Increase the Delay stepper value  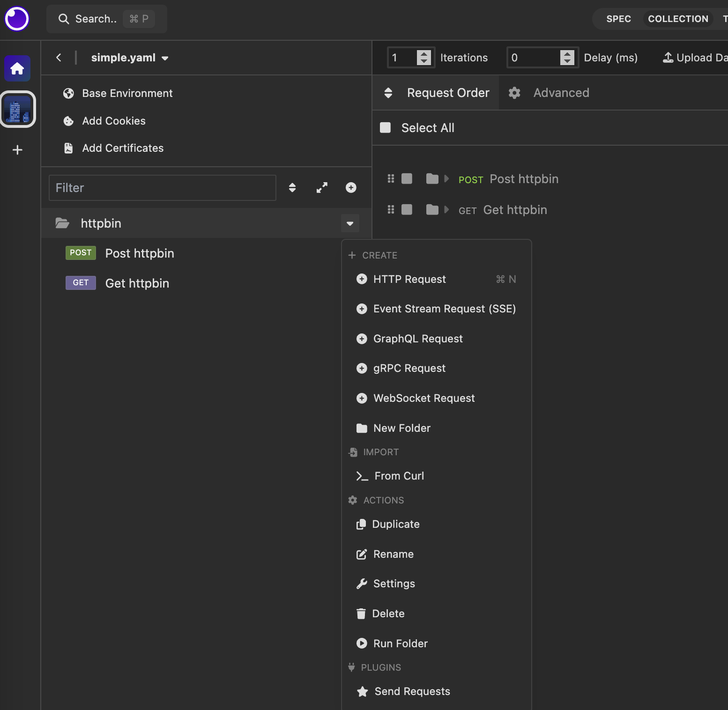pyautogui.click(x=567, y=54)
